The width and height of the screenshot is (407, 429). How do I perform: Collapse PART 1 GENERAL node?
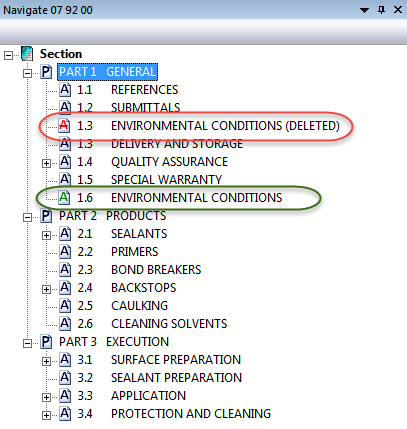tap(27, 73)
